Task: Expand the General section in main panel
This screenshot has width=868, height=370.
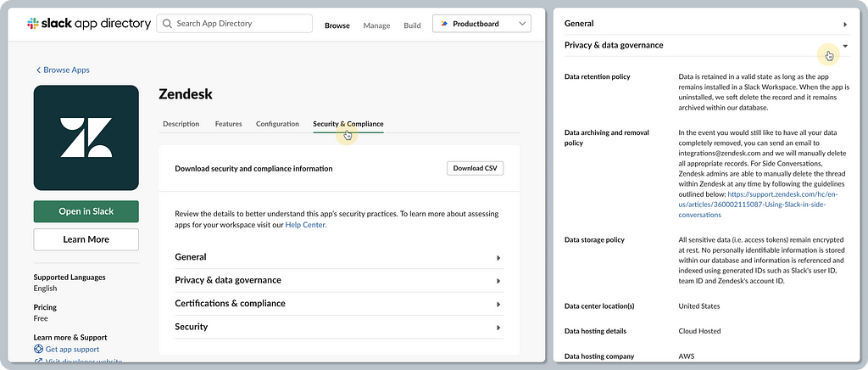Action: (338, 257)
